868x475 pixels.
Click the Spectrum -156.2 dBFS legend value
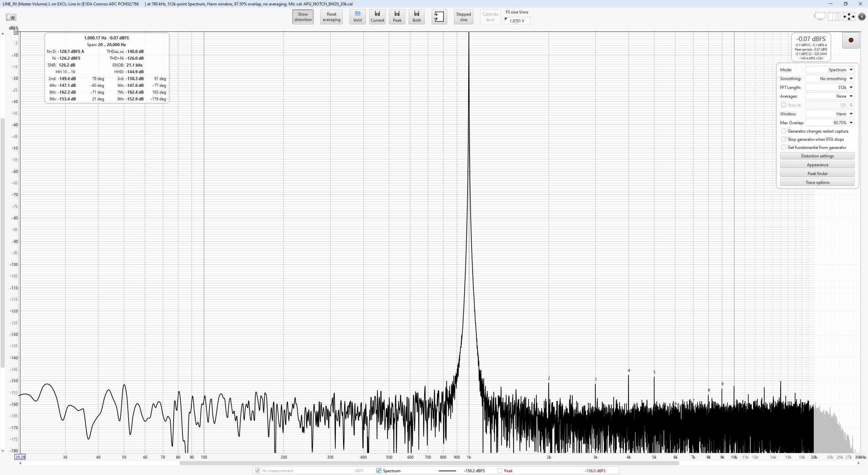coord(474,471)
